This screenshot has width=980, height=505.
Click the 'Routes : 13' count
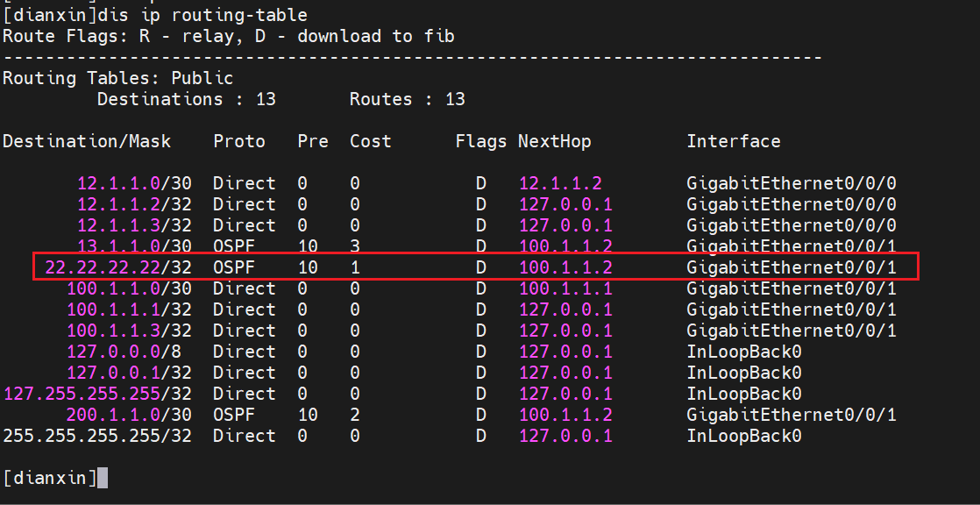[x=407, y=99]
